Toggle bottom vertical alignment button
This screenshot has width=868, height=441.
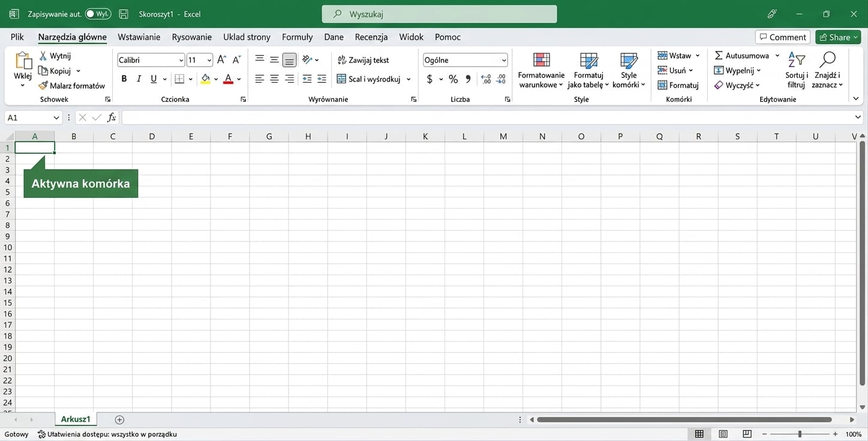(x=289, y=60)
